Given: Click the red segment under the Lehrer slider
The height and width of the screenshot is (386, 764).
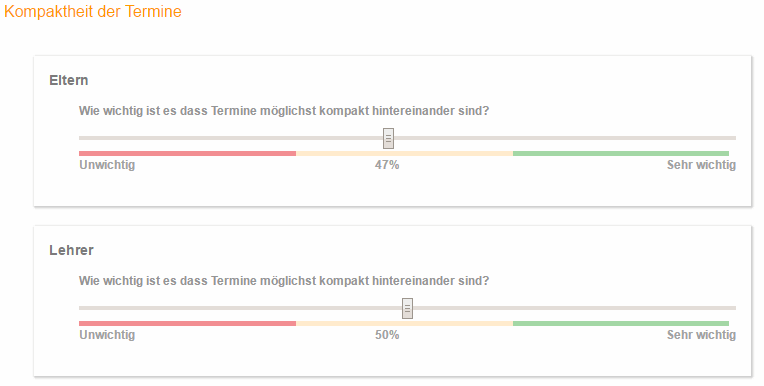Looking at the screenshot, I should coord(188,324).
